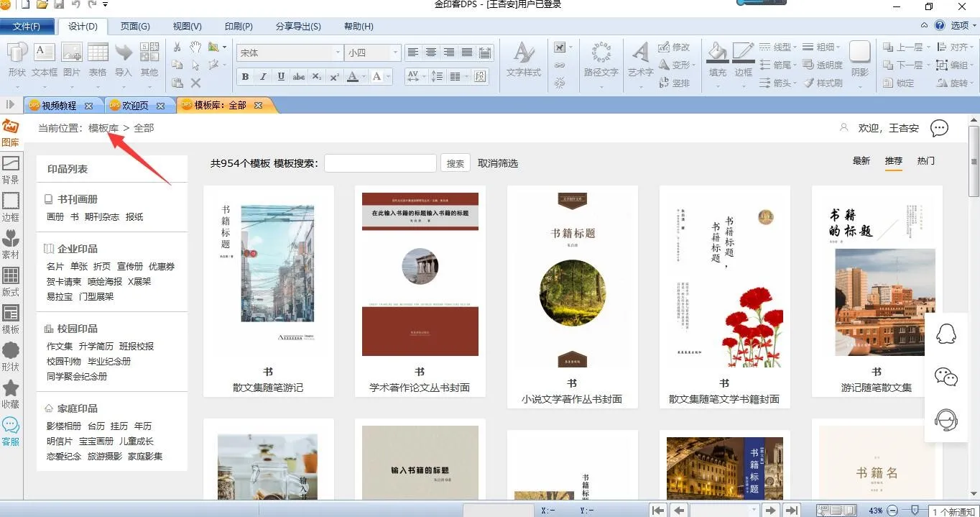980x517 pixels.
Task: Toggle italic text formatting
Action: (x=263, y=76)
